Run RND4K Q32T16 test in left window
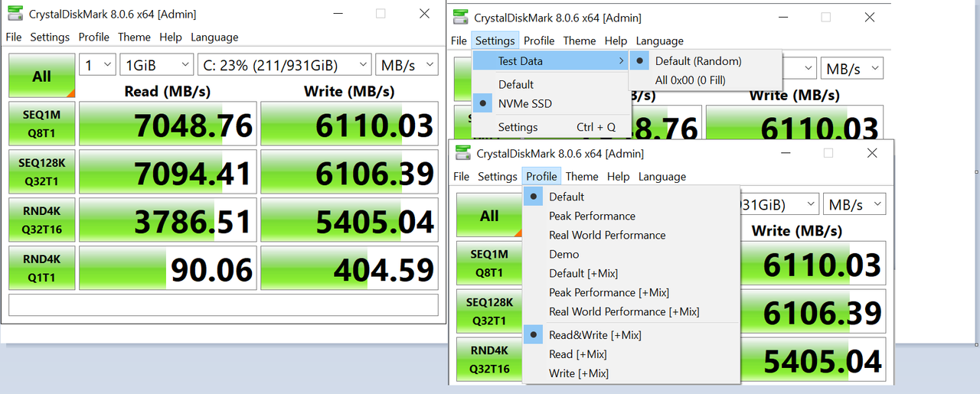This screenshot has width=980, height=394. point(42,220)
